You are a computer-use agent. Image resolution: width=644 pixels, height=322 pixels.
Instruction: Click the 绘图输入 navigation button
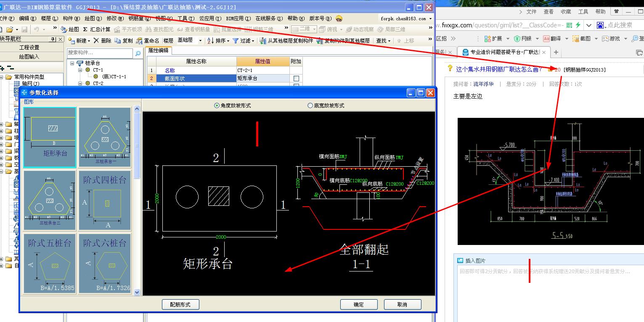point(29,56)
